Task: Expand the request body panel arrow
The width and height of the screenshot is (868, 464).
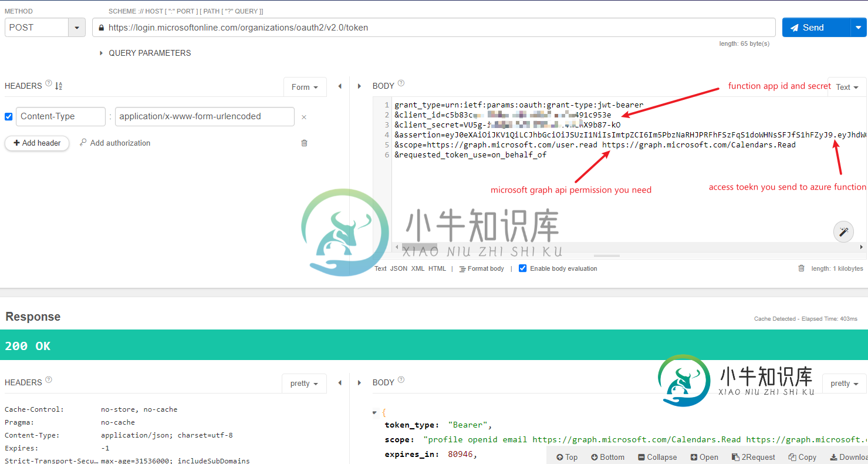Action: [360, 86]
